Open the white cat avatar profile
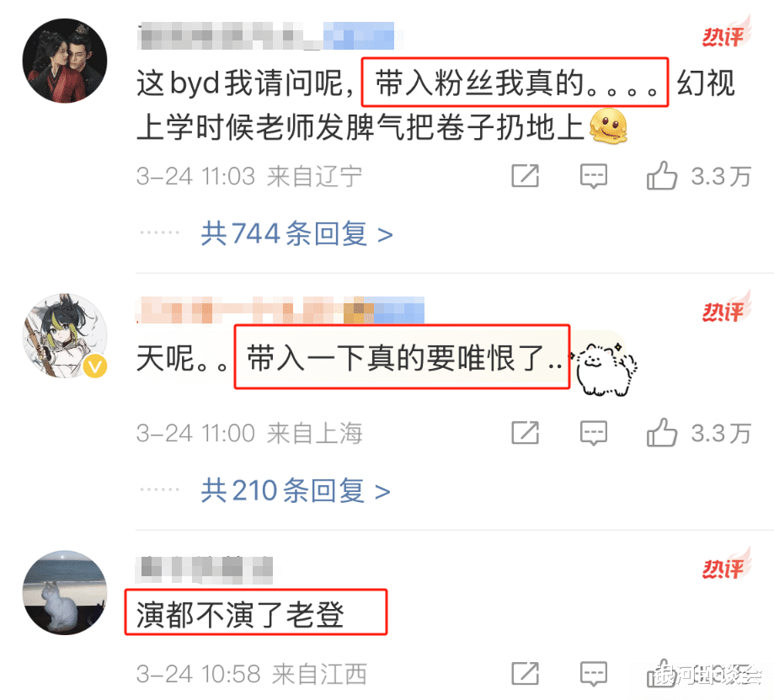Viewport: 774px width, 700px height. click(65, 592)
